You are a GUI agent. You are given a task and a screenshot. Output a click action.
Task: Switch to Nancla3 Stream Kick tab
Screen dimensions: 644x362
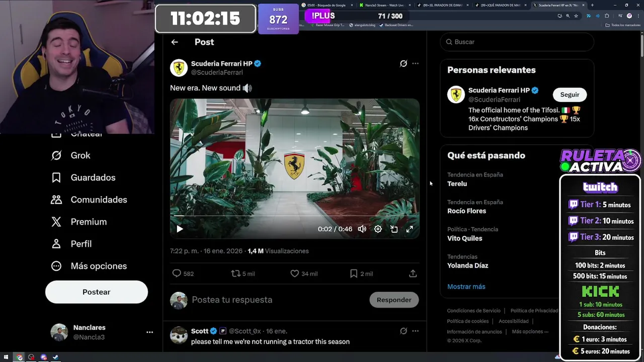[384, 5]
